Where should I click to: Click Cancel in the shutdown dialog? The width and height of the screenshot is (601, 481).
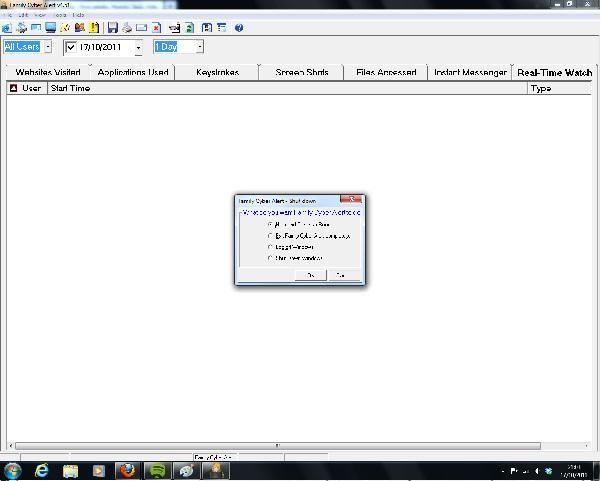[341, 275]
